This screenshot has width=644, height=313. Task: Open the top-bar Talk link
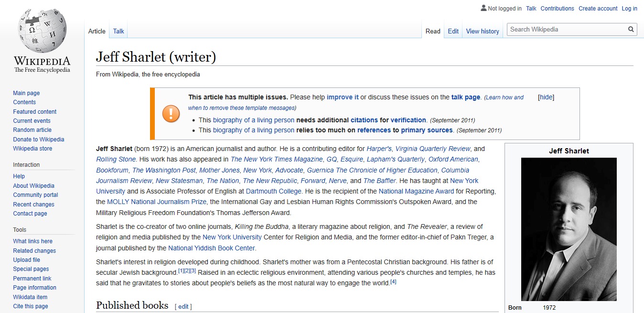[x=531, y=9]
